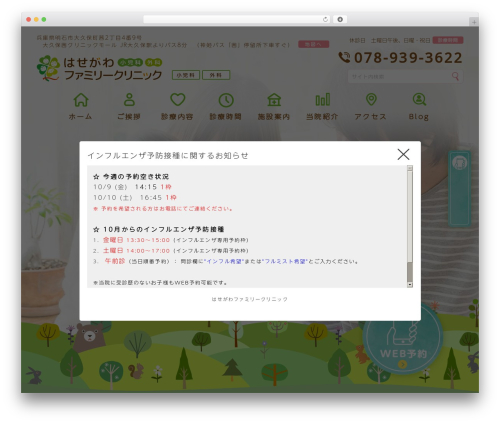Click the browser reload icon
The image size is (500, 423).
click(x=325, y=19)
